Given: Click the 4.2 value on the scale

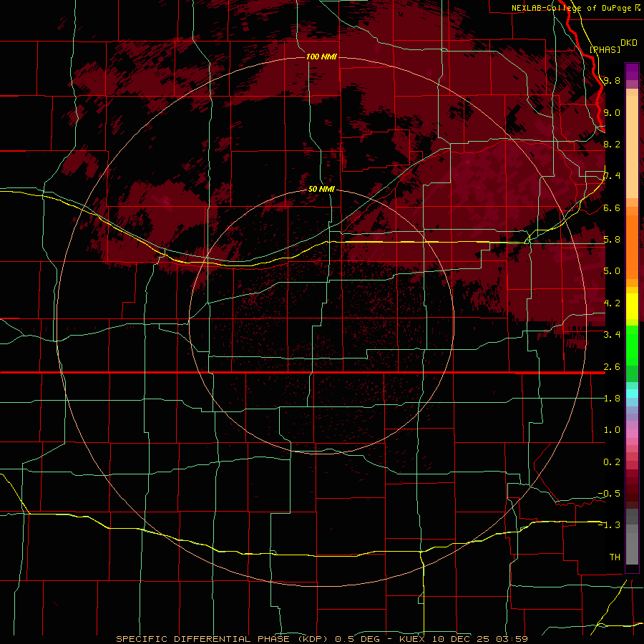Looking at the screenshot, I should (x=612, y=303).
